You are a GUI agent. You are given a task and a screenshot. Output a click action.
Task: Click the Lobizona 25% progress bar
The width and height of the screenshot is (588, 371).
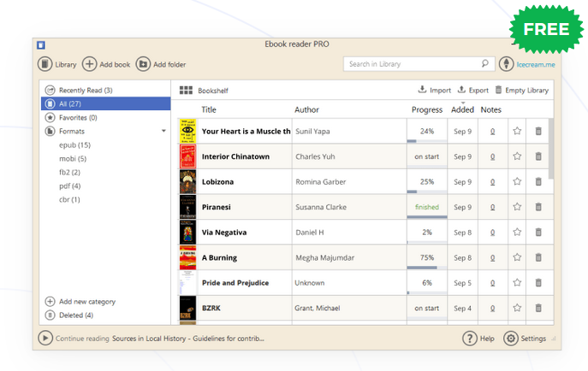pos(427,191)
